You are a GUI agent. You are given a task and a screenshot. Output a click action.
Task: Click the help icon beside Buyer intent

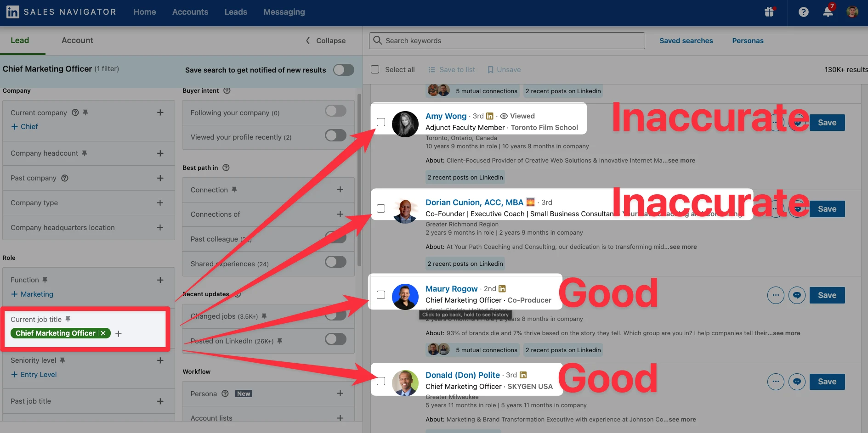tap(227, 90)
